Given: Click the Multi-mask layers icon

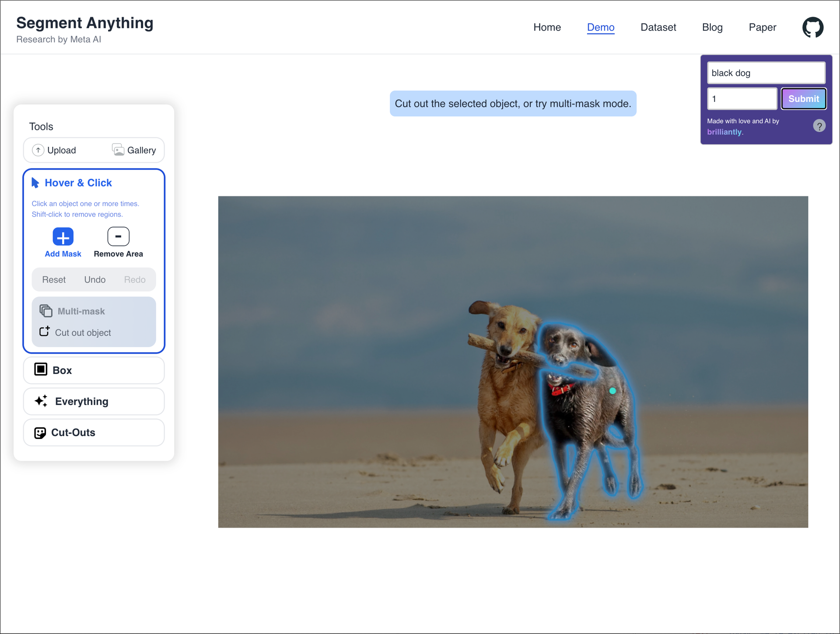Looking at the screenshot, I should pyautogui.click(x=46, y=311).
